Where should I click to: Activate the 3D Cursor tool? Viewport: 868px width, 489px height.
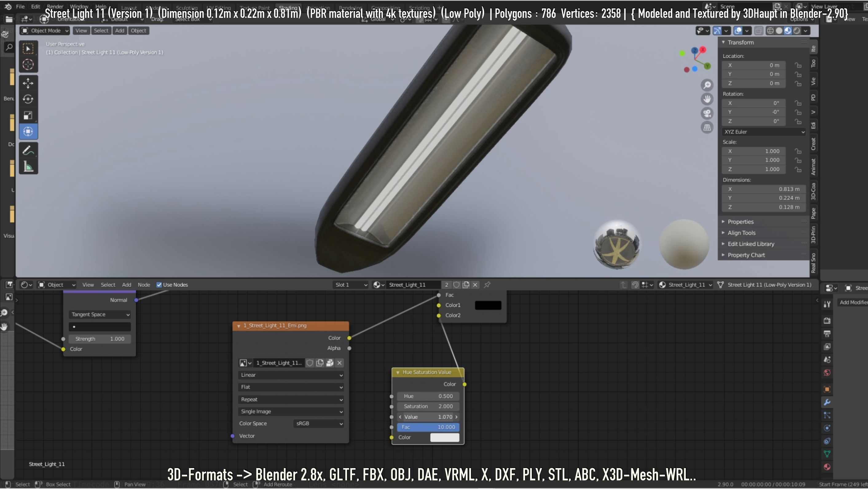[28, 64]
